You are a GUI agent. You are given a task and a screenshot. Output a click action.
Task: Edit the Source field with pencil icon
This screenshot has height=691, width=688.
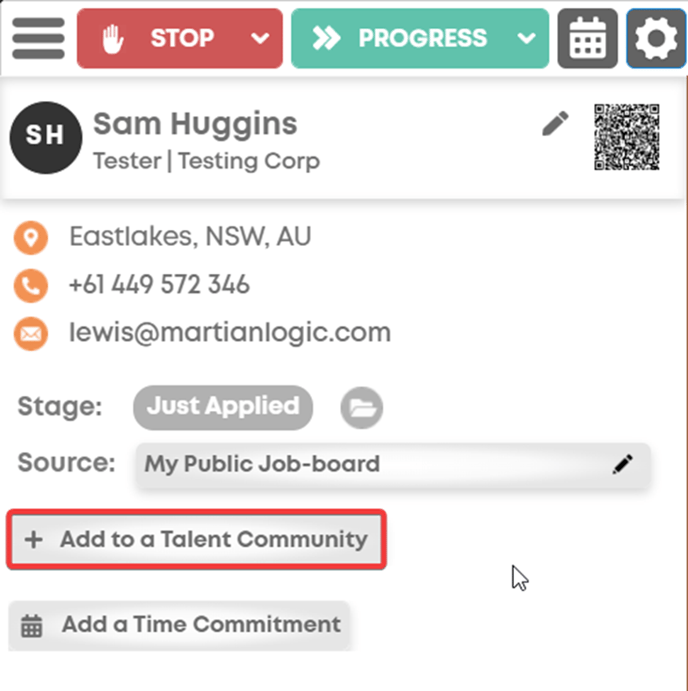(622, 464)
